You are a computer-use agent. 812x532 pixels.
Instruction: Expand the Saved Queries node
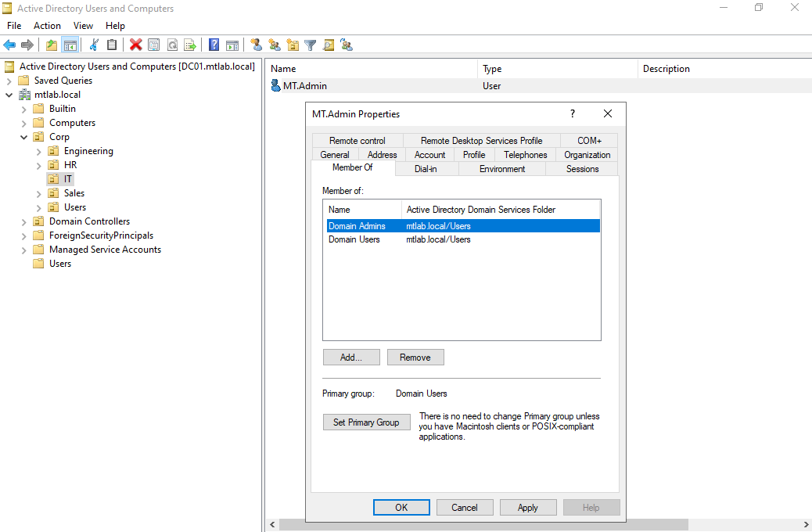(9, 81)
